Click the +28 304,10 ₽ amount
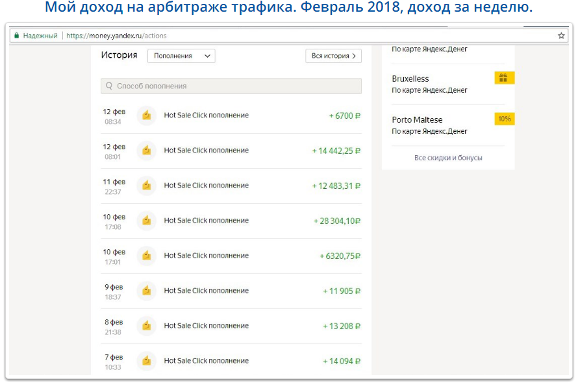578x392 pixels. [336, 221]
